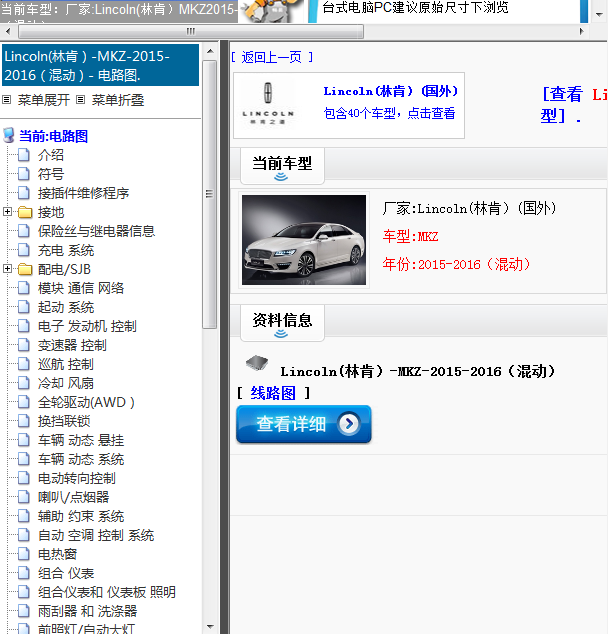This screenshot has width=608, height=634.
Task: Click the 充电 系统 page icon
Action: point(24,249)
